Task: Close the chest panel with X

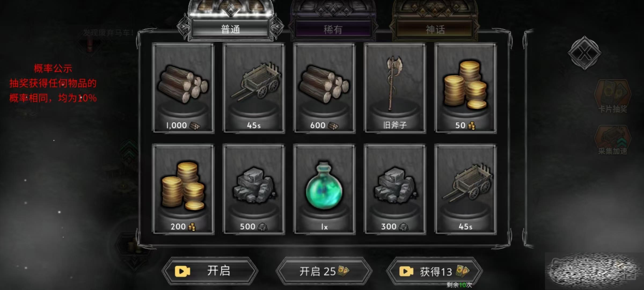Action: 584,53
